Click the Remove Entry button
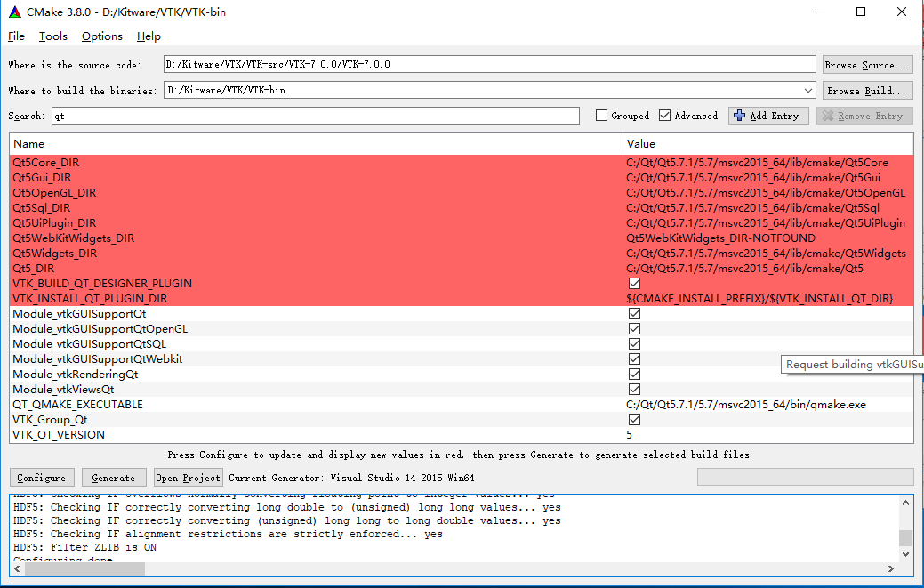This screenshot has height=588, width=924. (864, 116)
